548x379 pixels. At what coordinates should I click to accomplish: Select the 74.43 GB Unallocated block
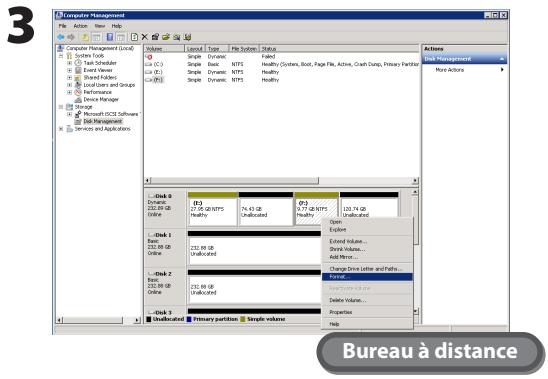tap(266, 209)
